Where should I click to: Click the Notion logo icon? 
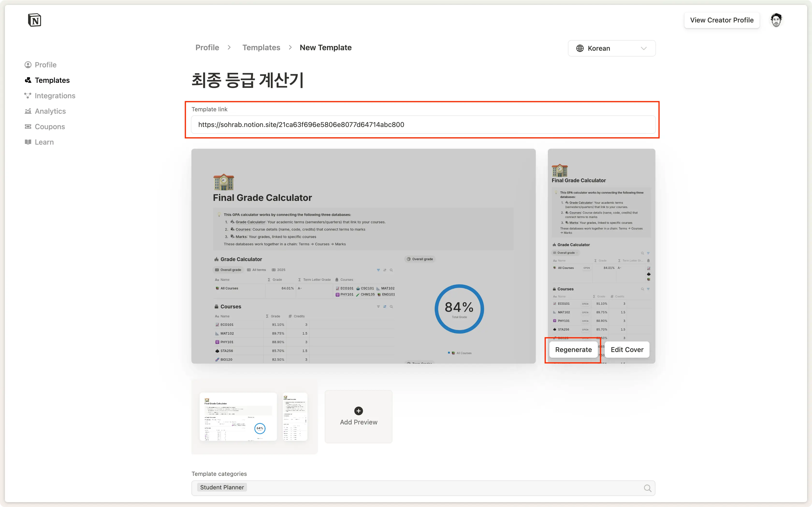pos(34,20)
